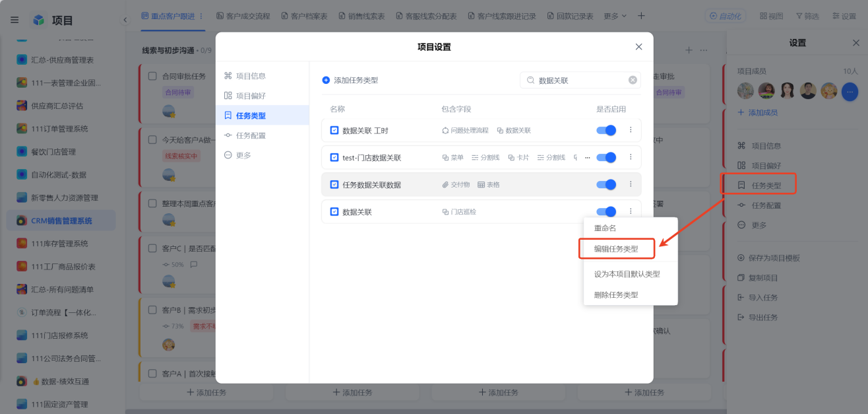Open more options for 数据关联 row
The height and width of the screenshot is (414, 868).
631,211
